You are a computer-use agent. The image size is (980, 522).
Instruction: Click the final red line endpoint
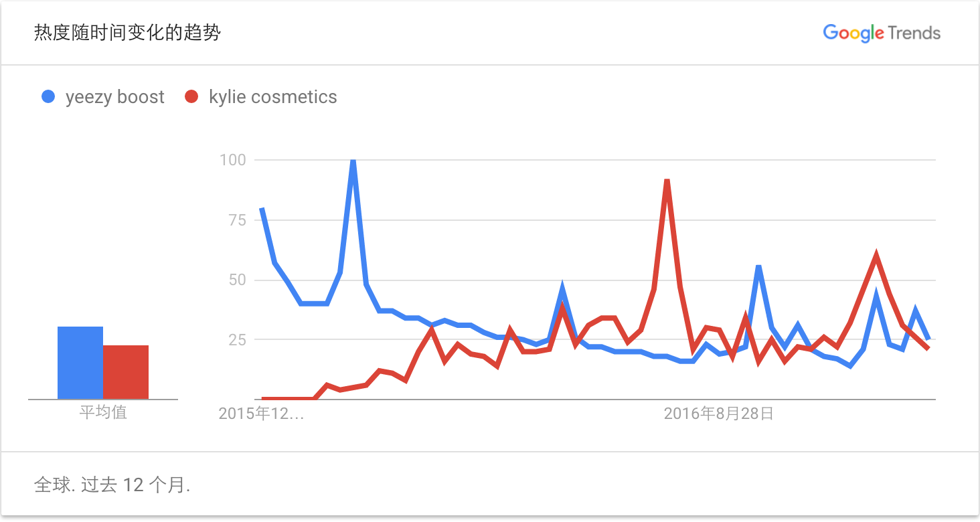(928, 348)
